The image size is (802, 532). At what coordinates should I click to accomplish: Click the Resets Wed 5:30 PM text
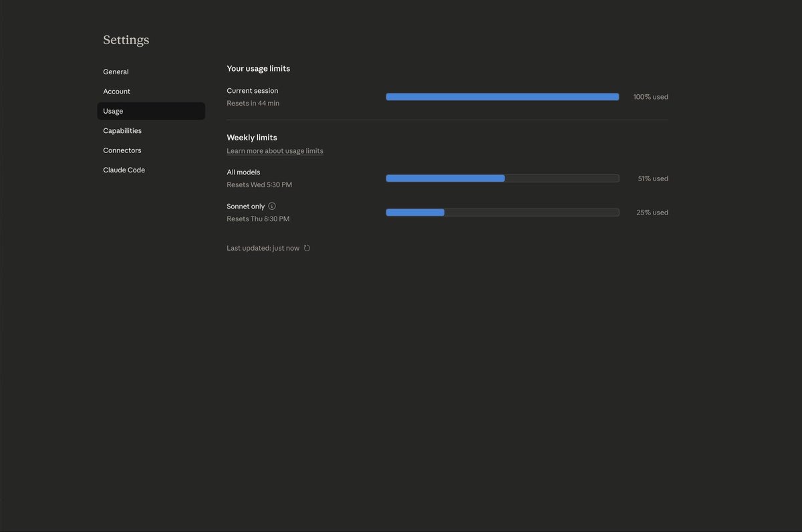coord(259,185)
